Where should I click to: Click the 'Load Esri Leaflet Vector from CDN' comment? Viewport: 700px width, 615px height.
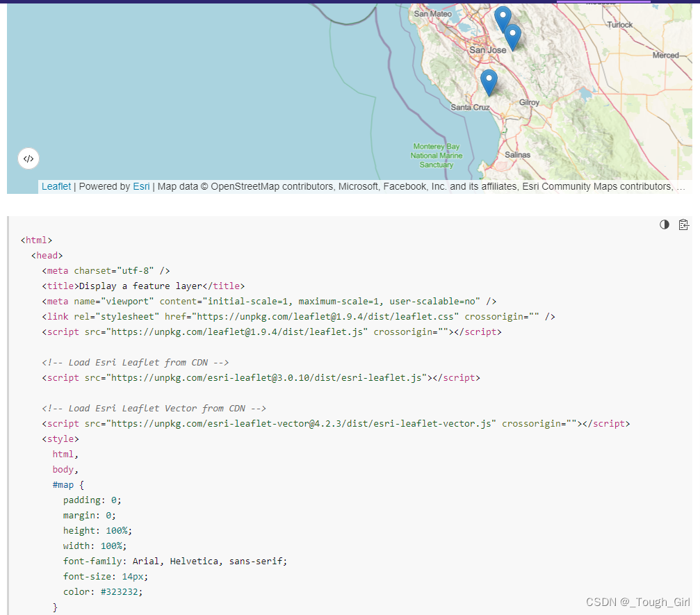154,409
